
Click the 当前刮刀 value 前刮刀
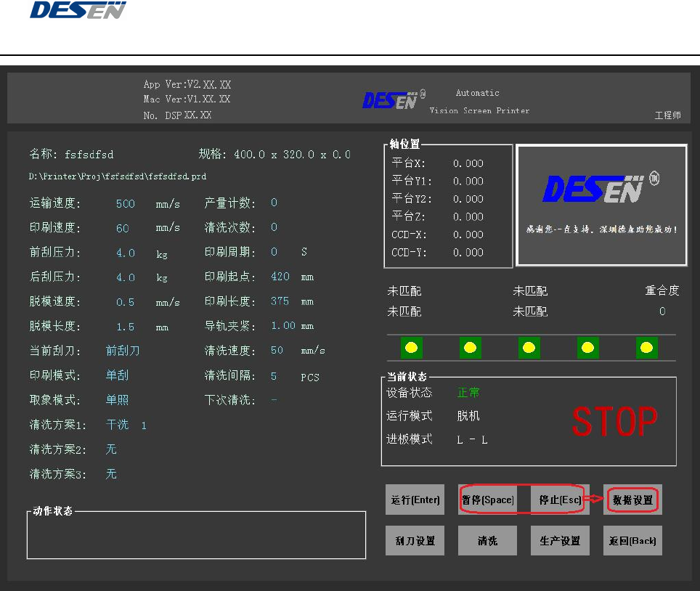(123, 351)
